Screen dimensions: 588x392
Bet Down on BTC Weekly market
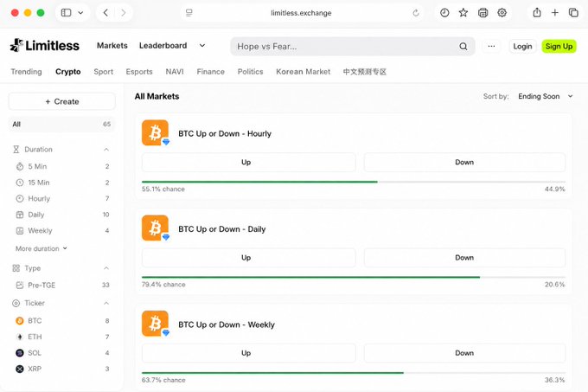click(464, 353)
